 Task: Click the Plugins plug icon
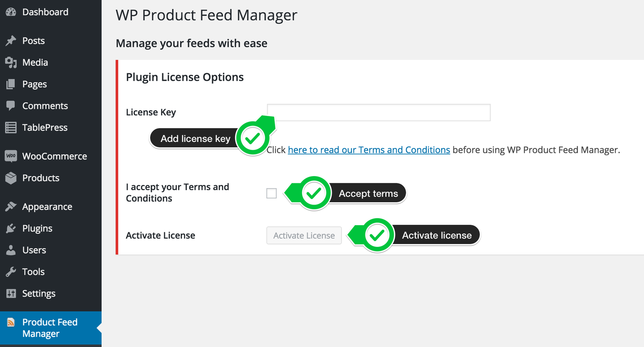[x=11, y=228]
